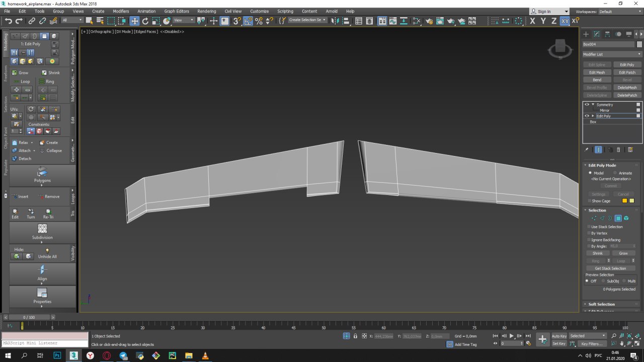
Task: Restrict transform to the X axis
Action: tap(532, 21)
